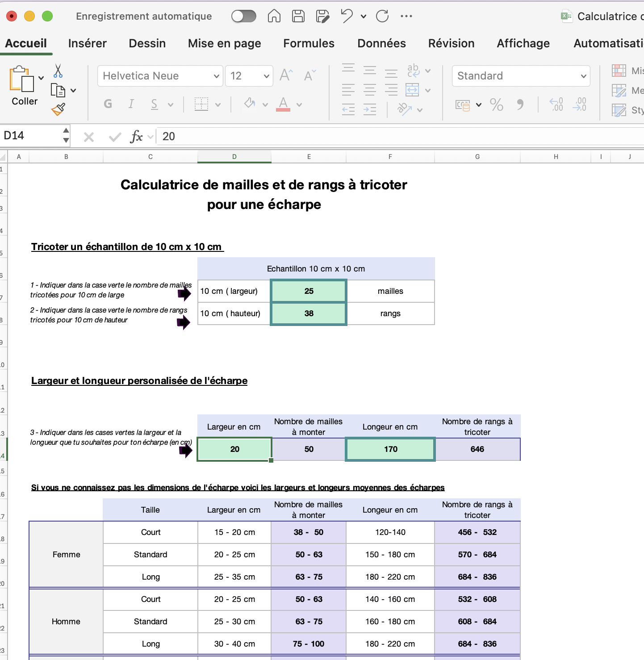This screenshot has width=644, height=660.
Task: Expand font size 12 dropdown
Action: (x=266, y=76)
